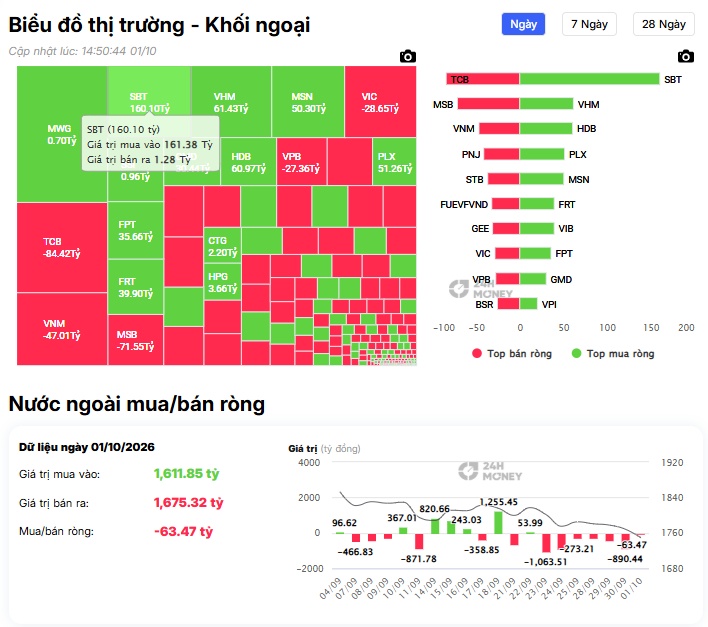
Task: Click the FRT 39.90Tỷ treemap tile
Action: [x=135, y=287]
